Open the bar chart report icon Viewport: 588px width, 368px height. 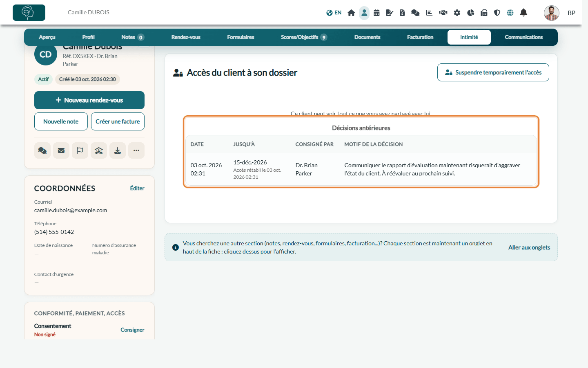pyautogui.click(x=429, y=13)
